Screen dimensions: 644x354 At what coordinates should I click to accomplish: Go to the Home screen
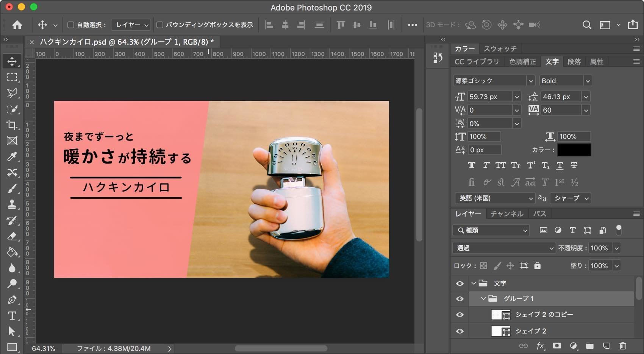[17, 25]
